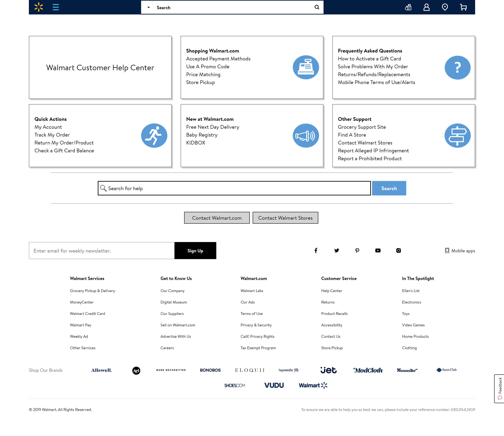Open footer Video Games link
The height and width of the screenshot is (436, 504).
(x=413, y=325)
